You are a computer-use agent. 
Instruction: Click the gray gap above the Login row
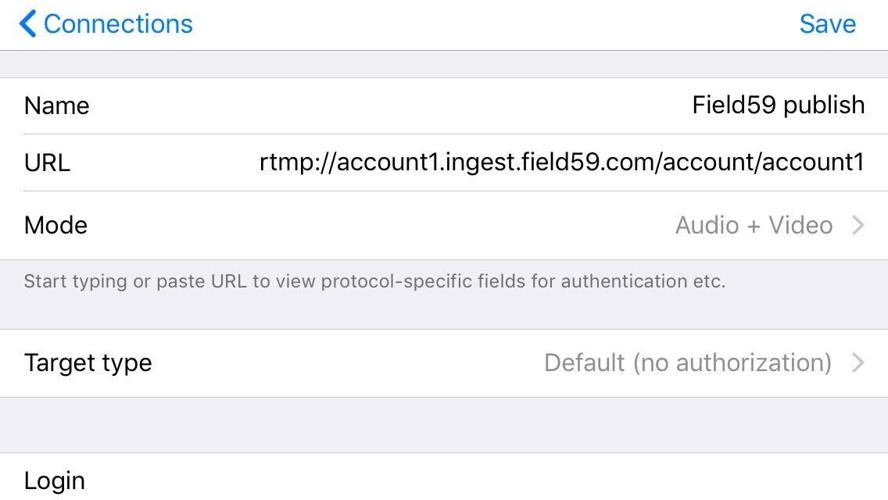[x=444, y=425]
